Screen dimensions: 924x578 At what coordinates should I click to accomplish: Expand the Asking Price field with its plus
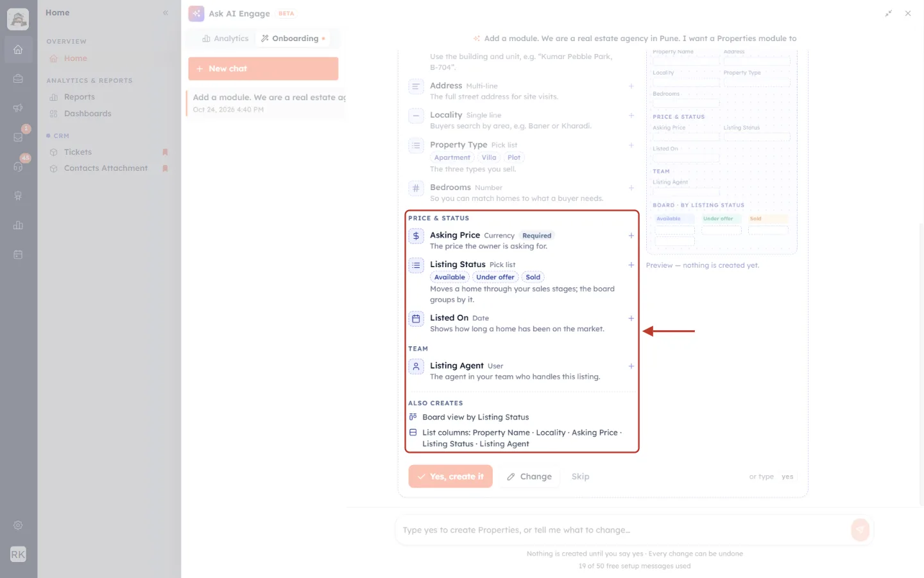click(631, 236)
